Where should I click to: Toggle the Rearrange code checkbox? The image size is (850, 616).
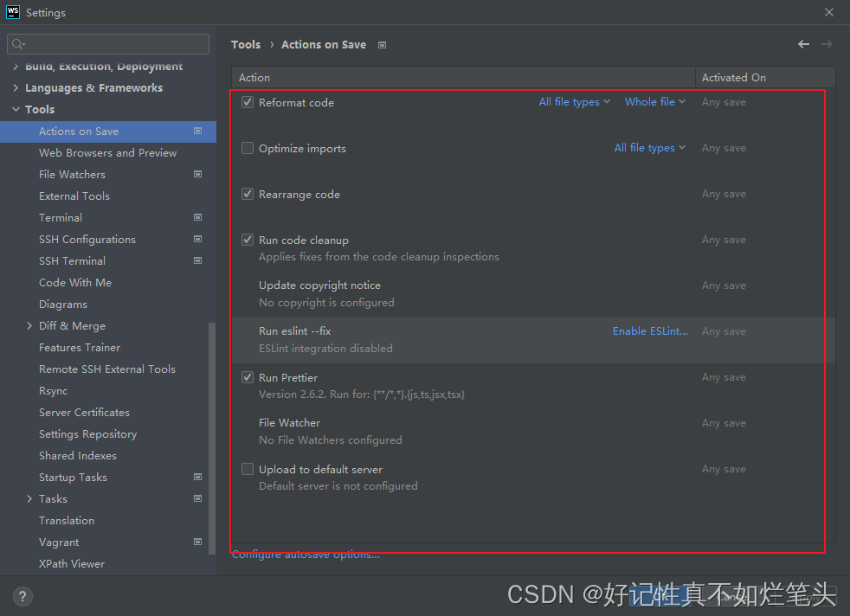[248, 194]
